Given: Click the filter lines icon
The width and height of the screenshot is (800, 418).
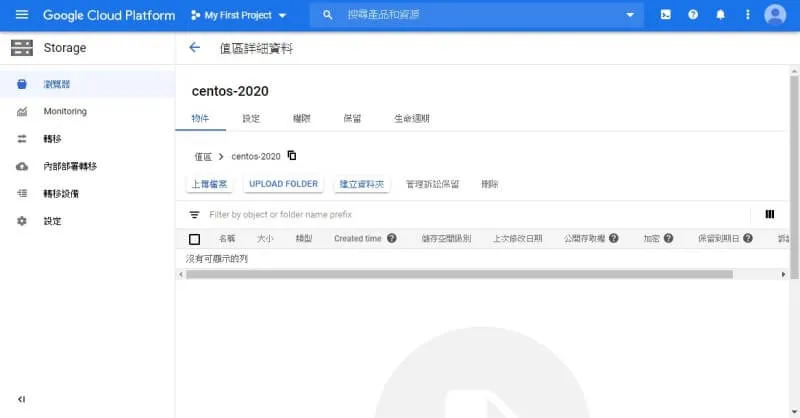Looking at the screenshot, I should coord(194,215).
